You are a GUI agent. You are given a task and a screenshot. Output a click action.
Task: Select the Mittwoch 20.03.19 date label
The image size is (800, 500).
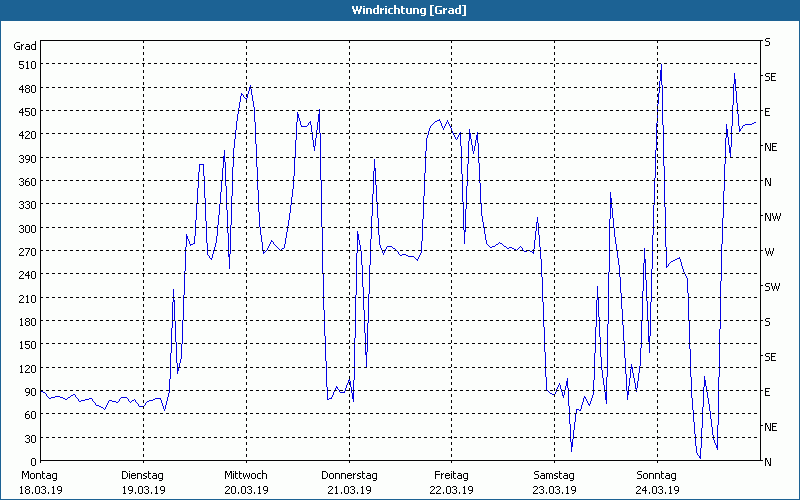click(245, 482)
